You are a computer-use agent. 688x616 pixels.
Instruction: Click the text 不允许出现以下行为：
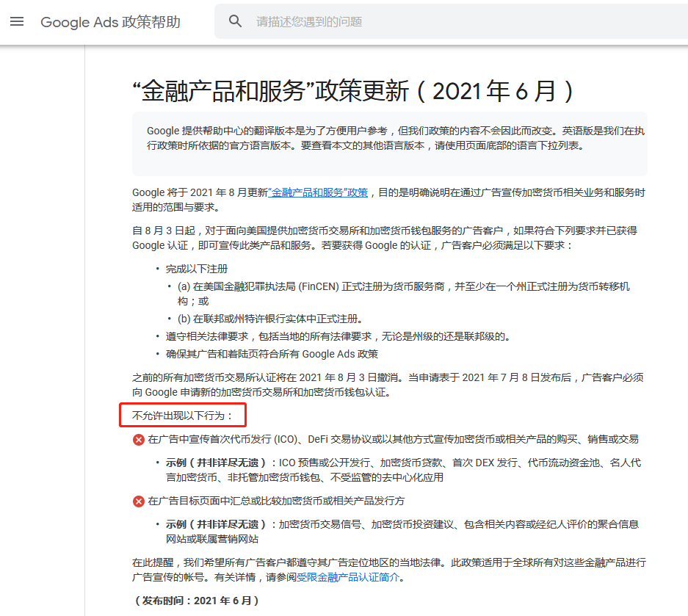click(x=182, y=416)
